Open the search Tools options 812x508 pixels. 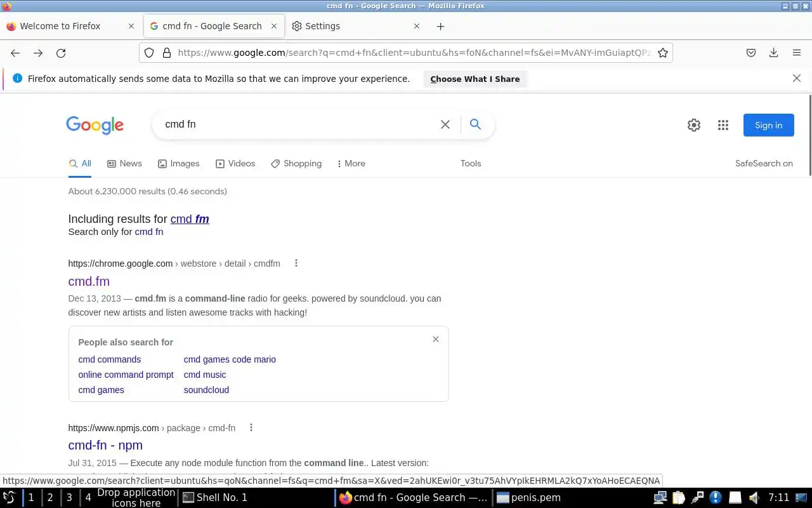471,163
